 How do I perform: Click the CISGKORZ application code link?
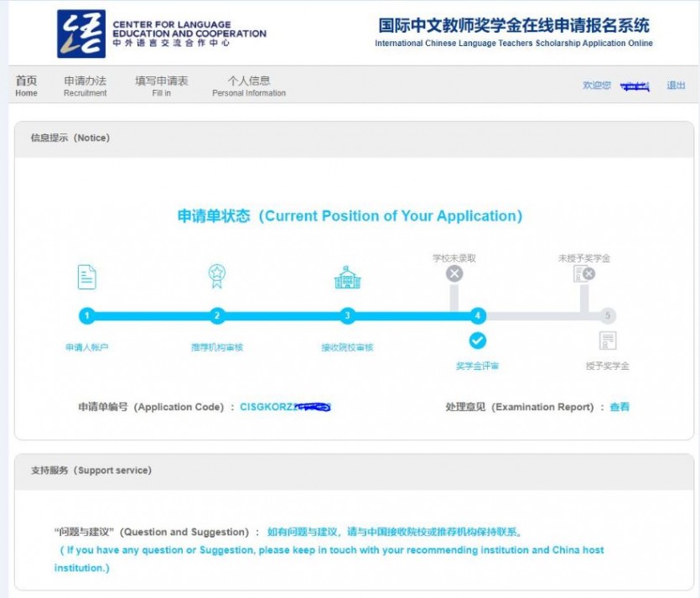pos(285,407)
